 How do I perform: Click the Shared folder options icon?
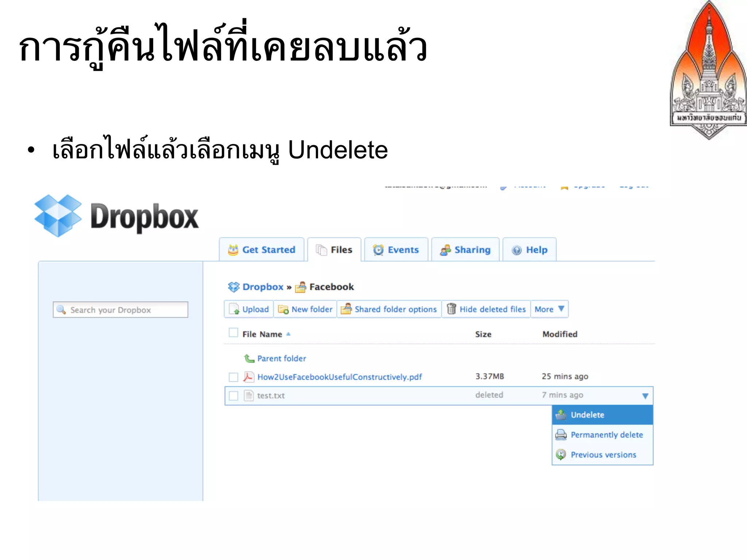click(346, 309)
